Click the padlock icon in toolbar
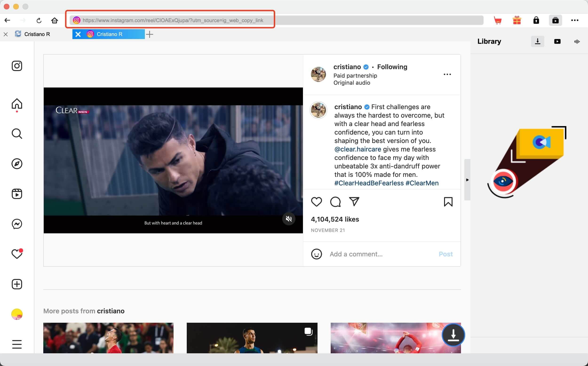The image size is (588, 366). [x=536, y=20]
